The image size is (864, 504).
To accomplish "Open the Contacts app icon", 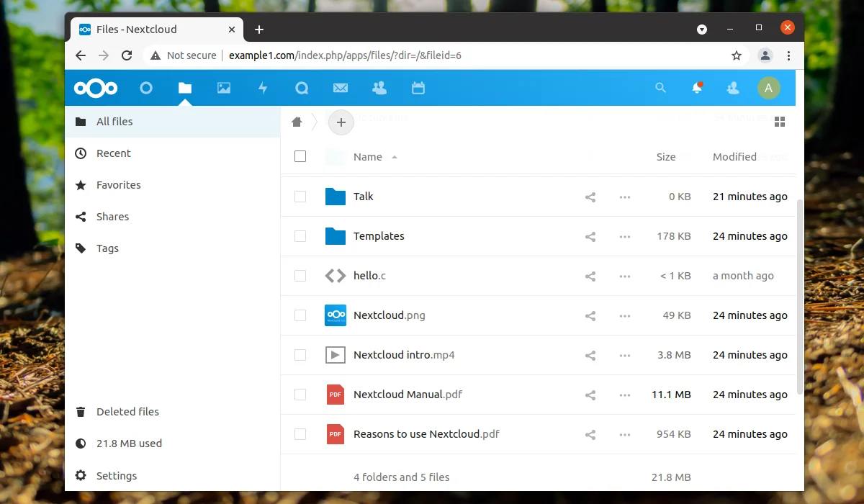I will pyautogui.click(x=379, y=88).
